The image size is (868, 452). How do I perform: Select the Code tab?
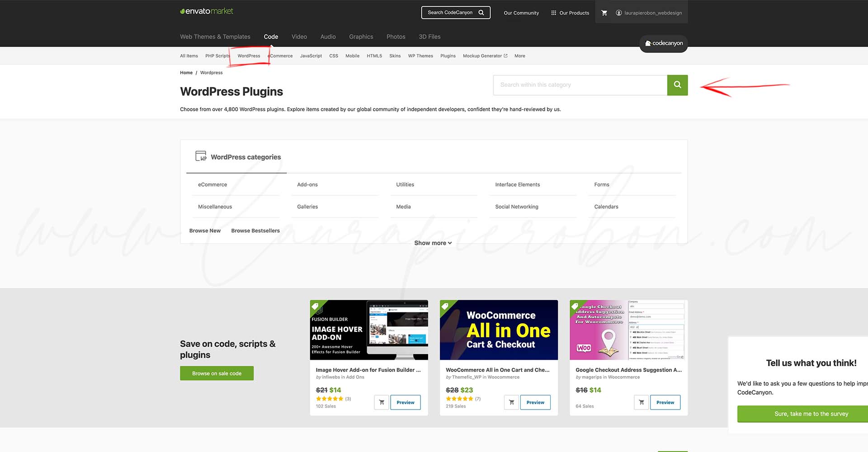click(271, 37)
